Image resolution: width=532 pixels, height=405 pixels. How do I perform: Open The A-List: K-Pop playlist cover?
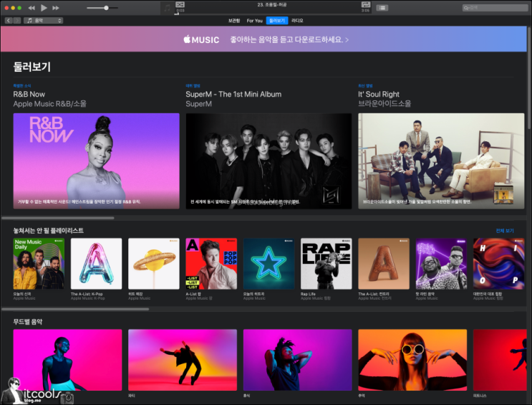97,264
